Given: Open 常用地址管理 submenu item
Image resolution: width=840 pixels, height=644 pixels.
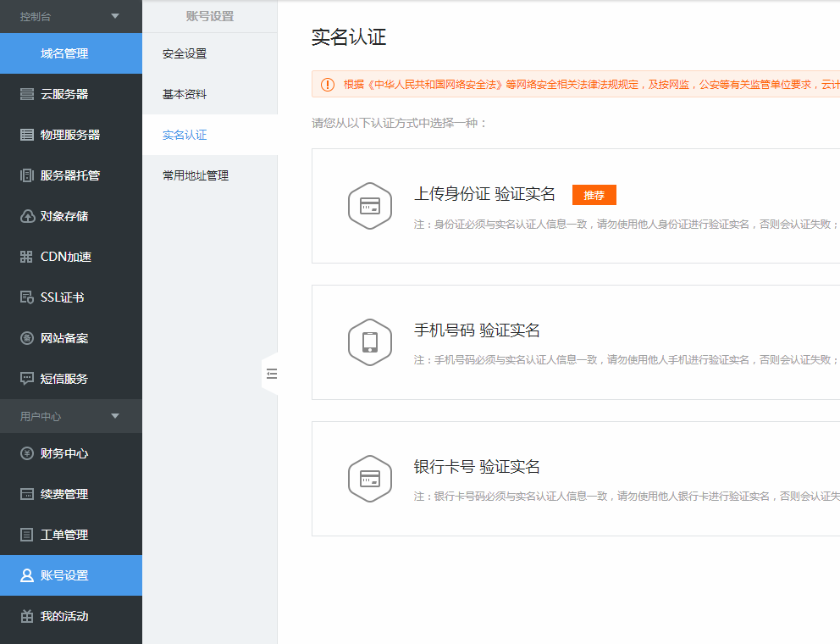Looking at the screenshot, I should coord(210,175).
